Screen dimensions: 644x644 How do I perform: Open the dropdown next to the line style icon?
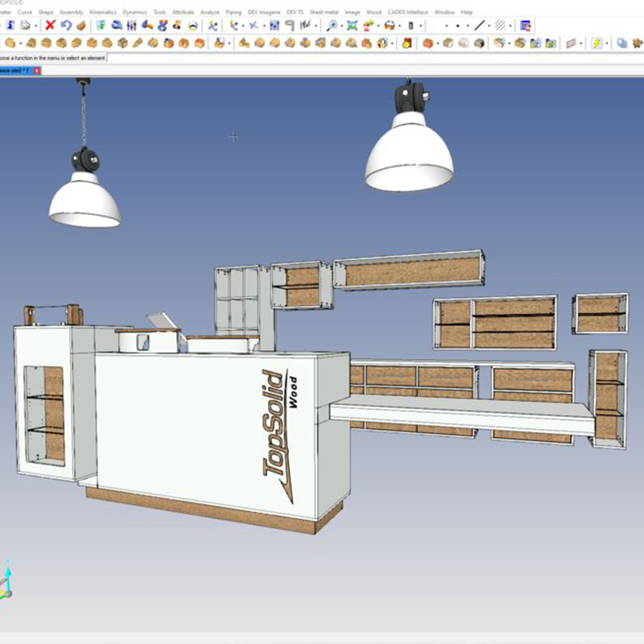tap(489, 26)
